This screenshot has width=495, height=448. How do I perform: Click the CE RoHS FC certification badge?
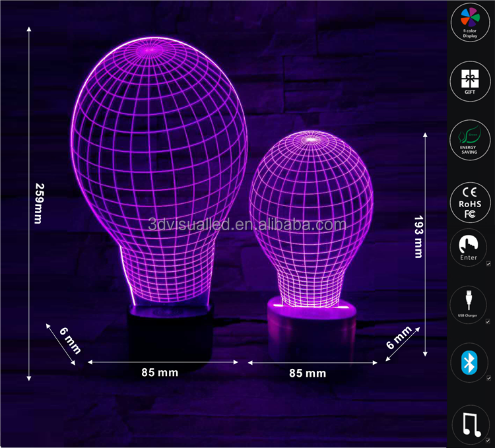470,203
